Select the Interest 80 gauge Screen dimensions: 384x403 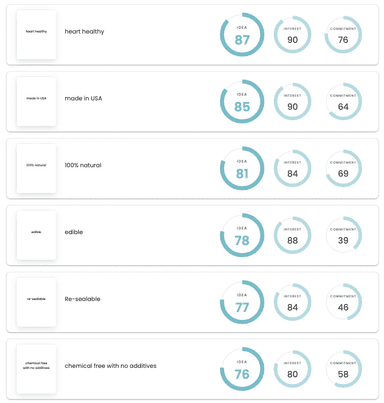(292, 369)
